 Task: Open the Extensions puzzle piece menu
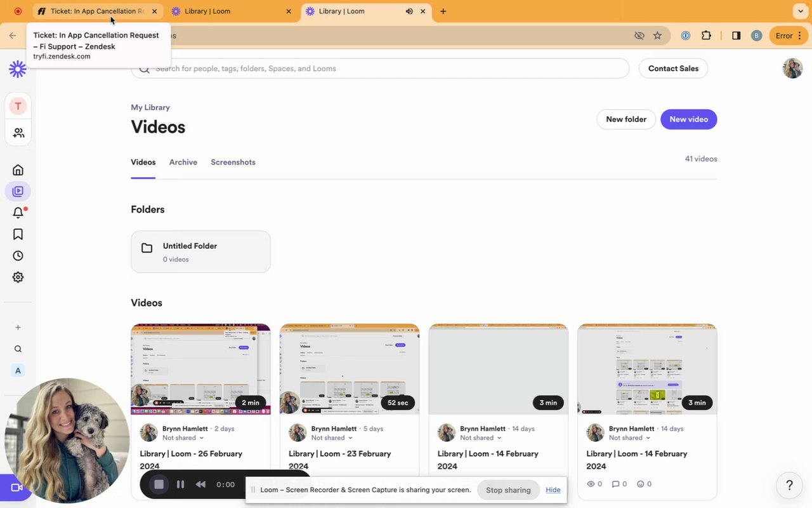click(x=706, y=36)
